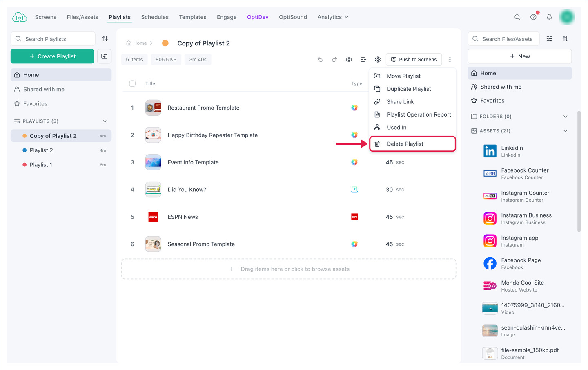
Task: Open the three-dot more options menu
Action: [450, 60]
